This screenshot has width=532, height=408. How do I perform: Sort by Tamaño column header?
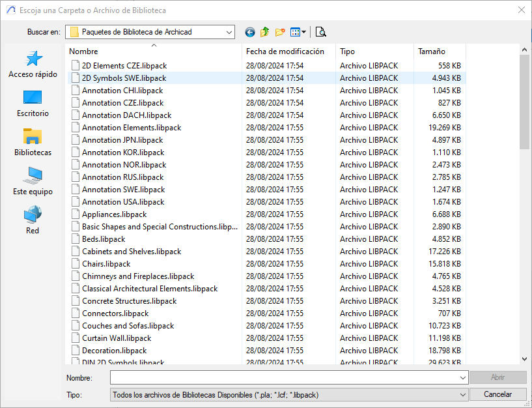[440, 51]
